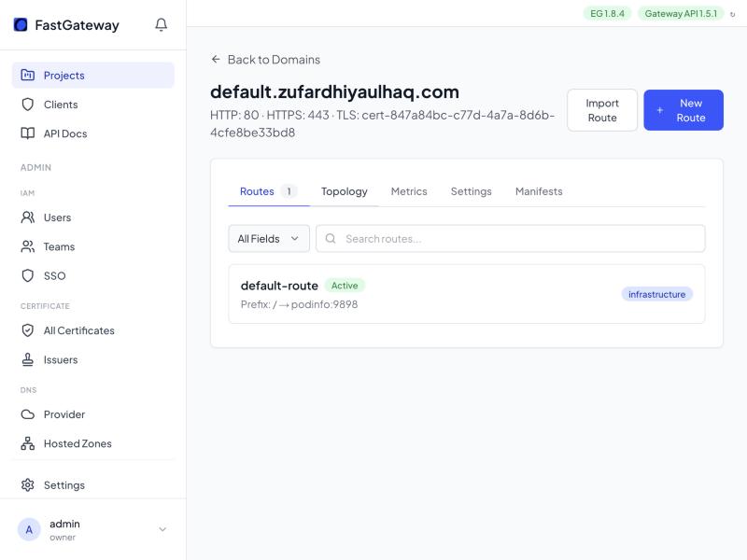Viewport: 747px width, 560px height.
Task: Click the Projects sidebar icon
Action: pyautogui.click(x=28, y=75)
